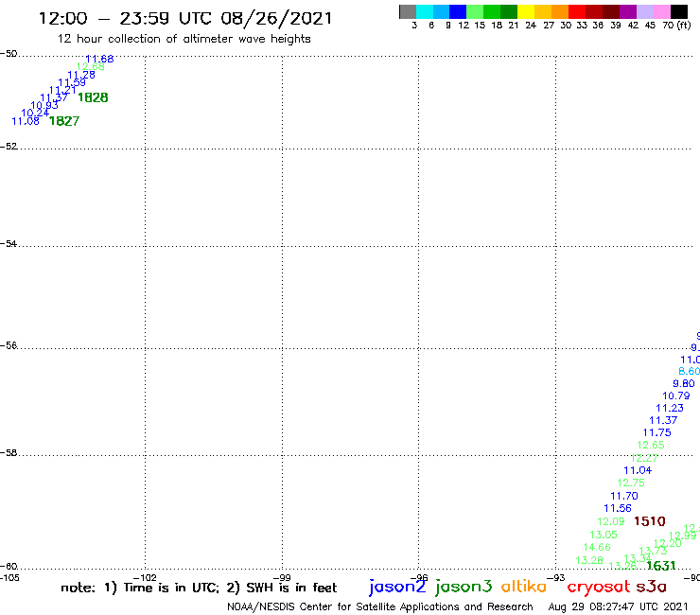
Task: Click the wave height value 11.68
Action: tap(99, 59)
